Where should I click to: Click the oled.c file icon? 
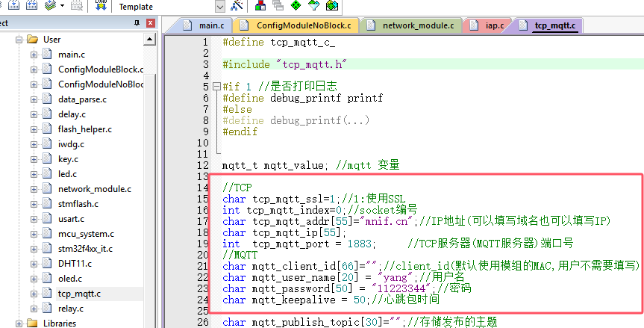tap(47, 279)
